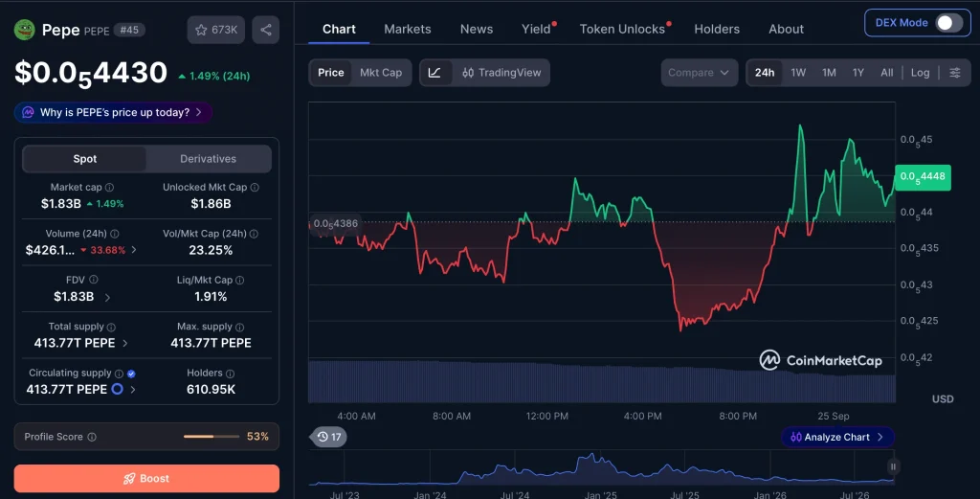Switch to TradingView candlestick chart
The image size is (980, 499).
point(501,73)
